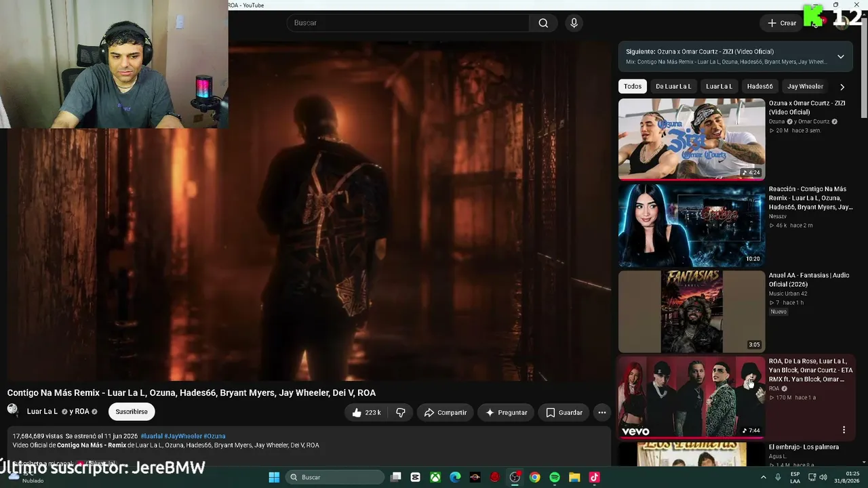Activate voice search microphone icon
868x488 pixels.
pos(574,23)
